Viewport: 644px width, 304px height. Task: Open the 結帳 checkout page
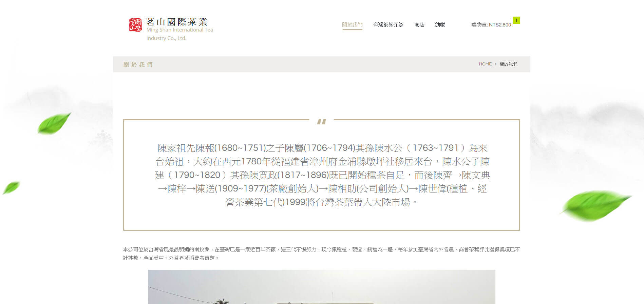coord(440,25)
